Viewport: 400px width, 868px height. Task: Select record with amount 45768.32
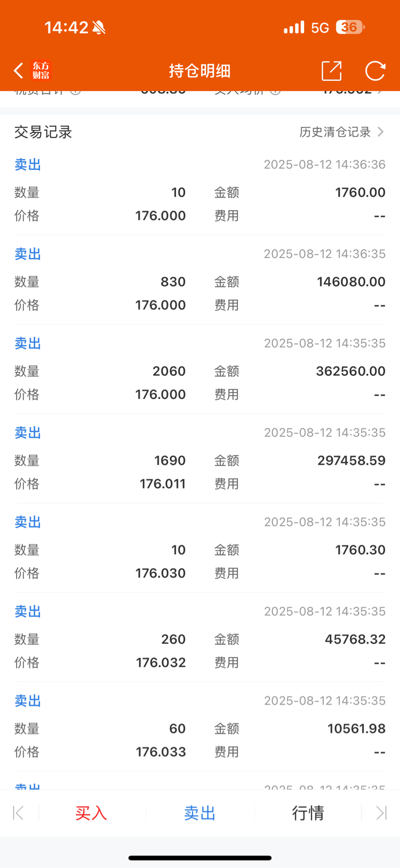[200, 638]
